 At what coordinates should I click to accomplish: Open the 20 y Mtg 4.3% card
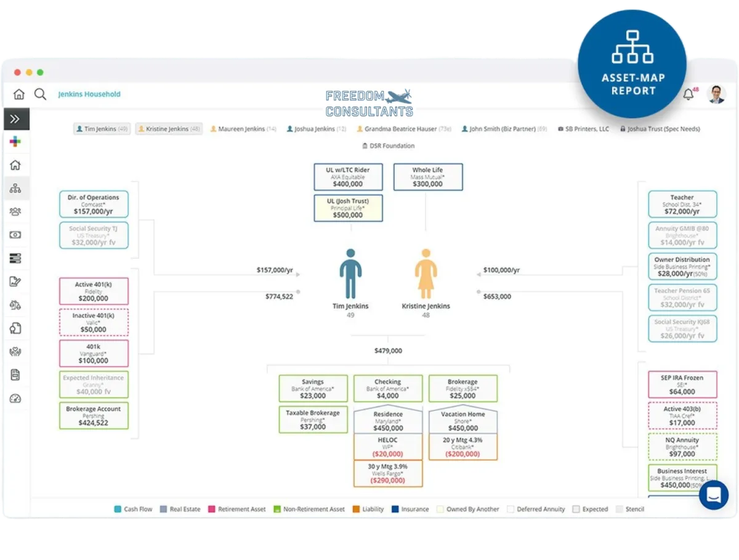[462, 447]
